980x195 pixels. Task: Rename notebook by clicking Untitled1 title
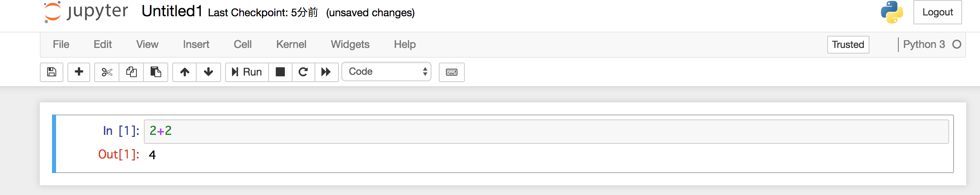[x=172, y=11]
